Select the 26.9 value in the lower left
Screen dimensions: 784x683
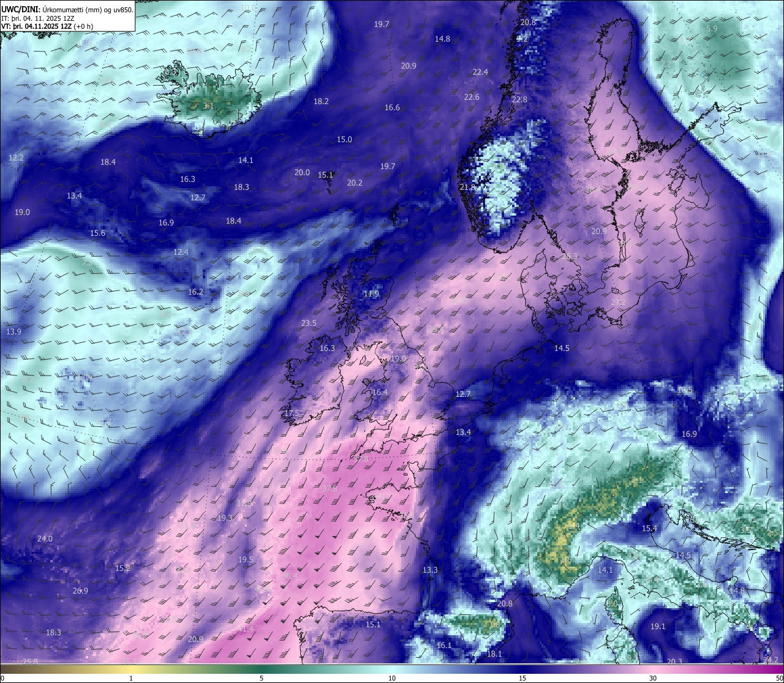[80, 591]
